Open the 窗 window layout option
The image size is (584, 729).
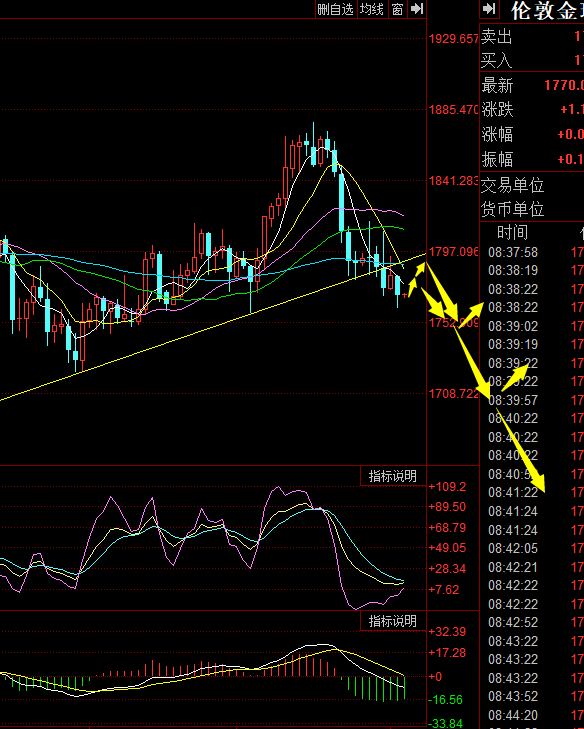pyautogui.click(x=398, y=9)
